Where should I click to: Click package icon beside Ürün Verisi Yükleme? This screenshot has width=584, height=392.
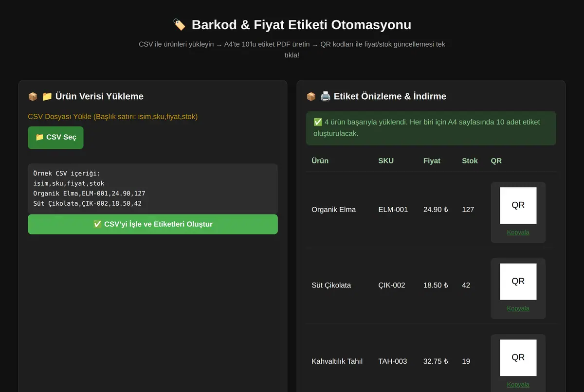coord(33,96)
